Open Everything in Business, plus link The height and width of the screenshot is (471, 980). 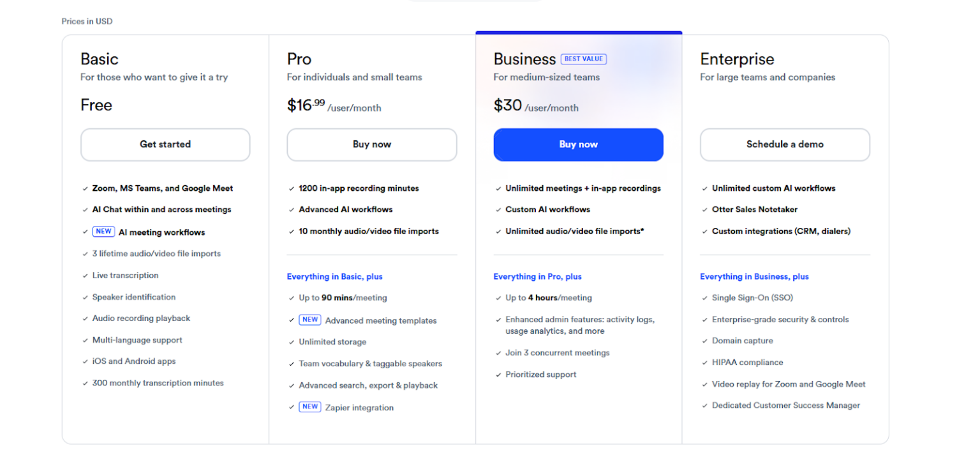click(x=754, y=276)
